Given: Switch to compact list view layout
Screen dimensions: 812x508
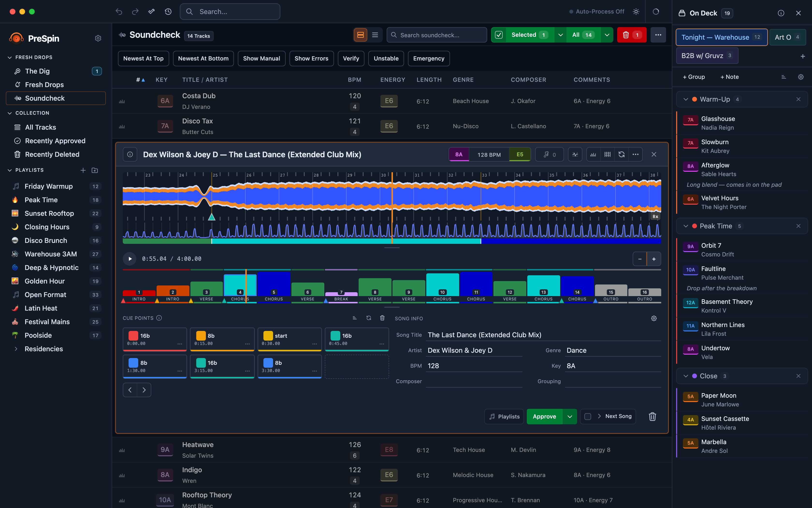Looking at the screenshot, I should 375,35.
